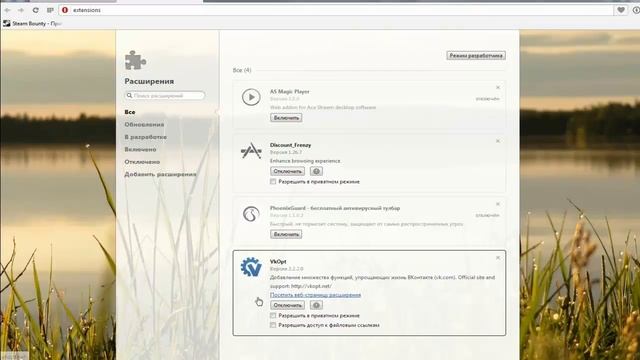Go forward with the browser forward arrow
Viewport: 640px width, 360px height.
pyautogui.click(x=21, y=10)
